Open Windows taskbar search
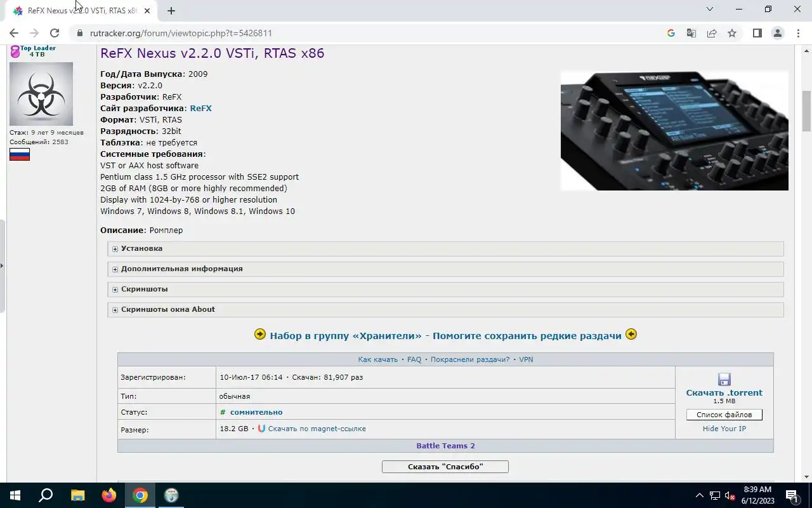The image size is (812, 508). click(x=46, y=495)
